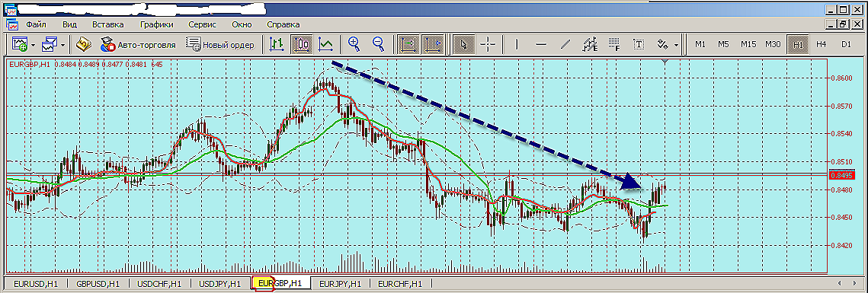
Task: Open the profiles icon
Action: [x=50, y=45]
